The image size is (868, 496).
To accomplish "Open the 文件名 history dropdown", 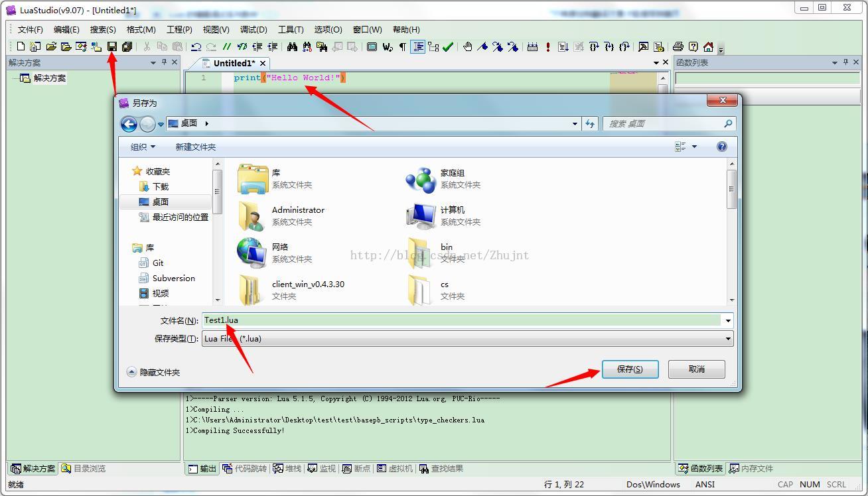I will pos(728,320).
